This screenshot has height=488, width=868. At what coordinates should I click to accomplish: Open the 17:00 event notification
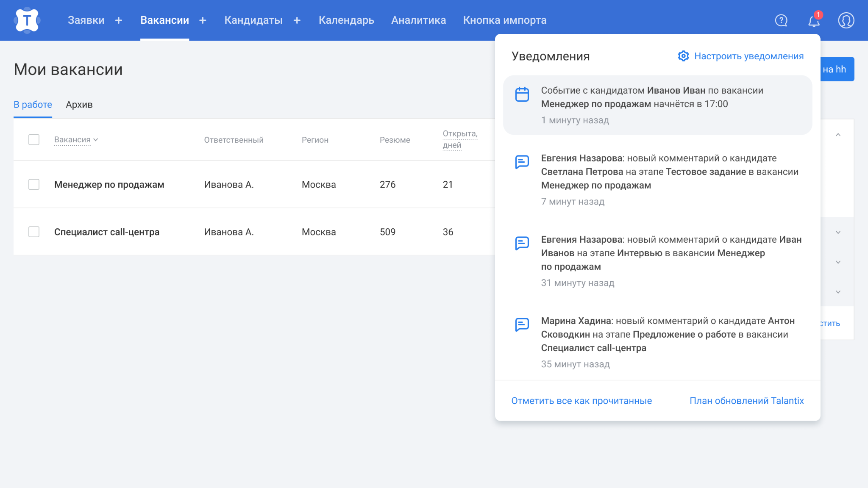[x=658, y=105]
